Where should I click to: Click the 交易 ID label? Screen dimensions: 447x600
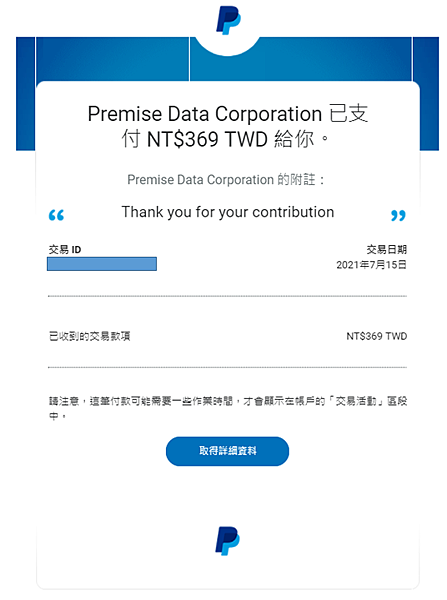pyautogui.click(x=65, y=249)
